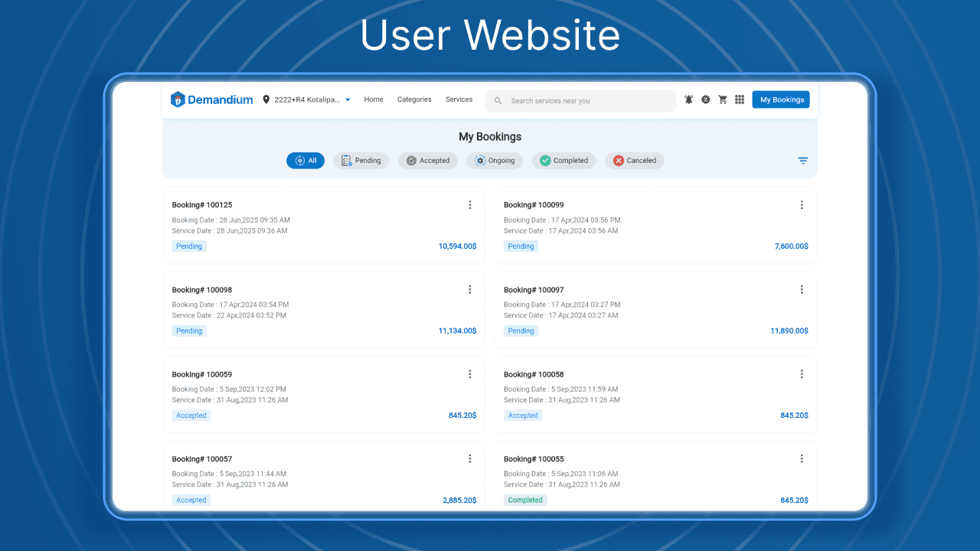Click the offers discount badge icon
The height and width of the screenshot is (551, 980).
705,99
